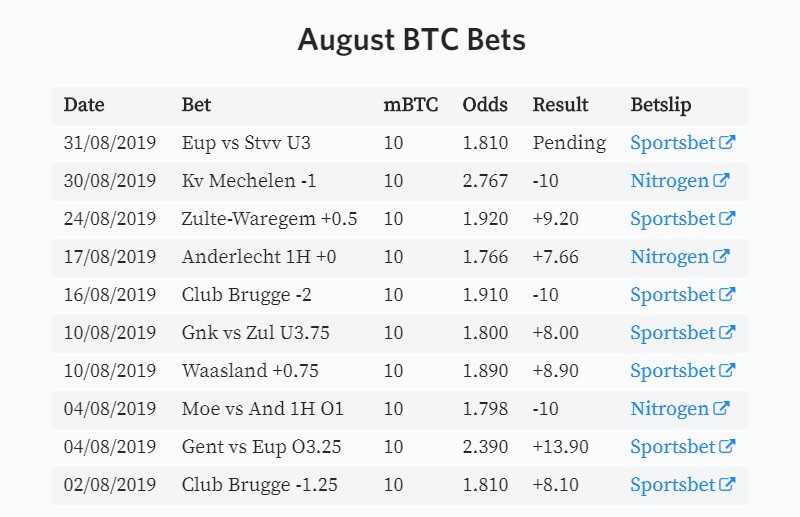
Task: Click external-link icon for Gnk vs Zul U3.75 bet
Action: click(727, 332)
